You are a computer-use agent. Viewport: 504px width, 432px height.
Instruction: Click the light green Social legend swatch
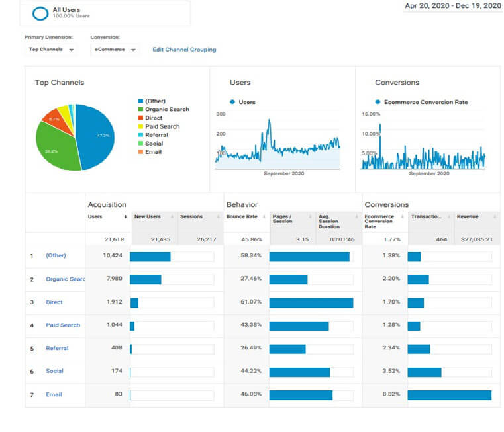(x=140, y=144)
